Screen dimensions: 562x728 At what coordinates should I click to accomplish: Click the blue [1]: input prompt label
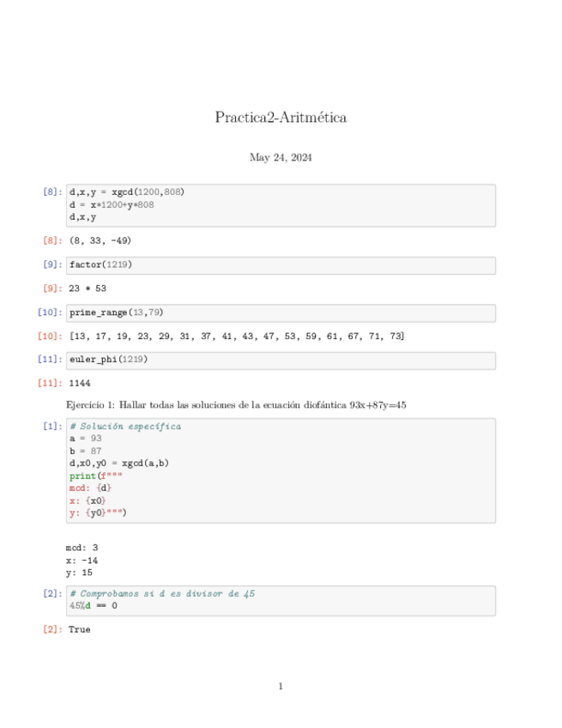coord(51,427)
